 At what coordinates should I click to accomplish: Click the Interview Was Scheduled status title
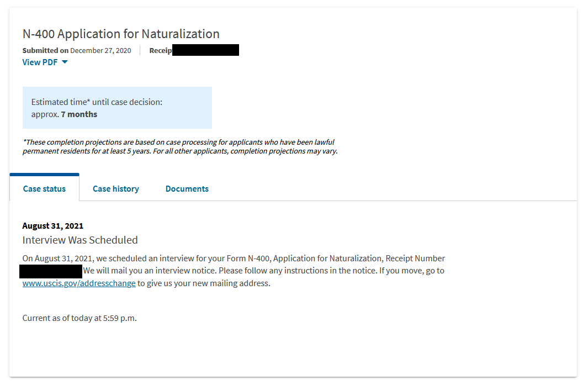(80, 240)
